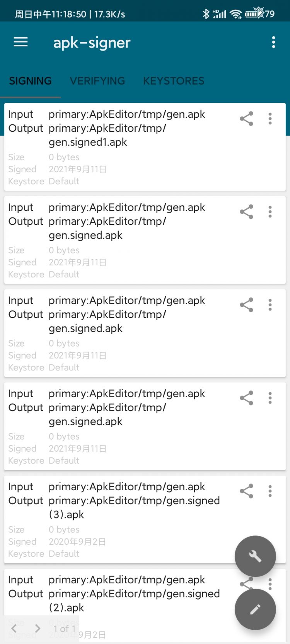This screenshot has height=644, width=290.
Task: Go to previous page with the left arrow
Action: coord(14,629)
